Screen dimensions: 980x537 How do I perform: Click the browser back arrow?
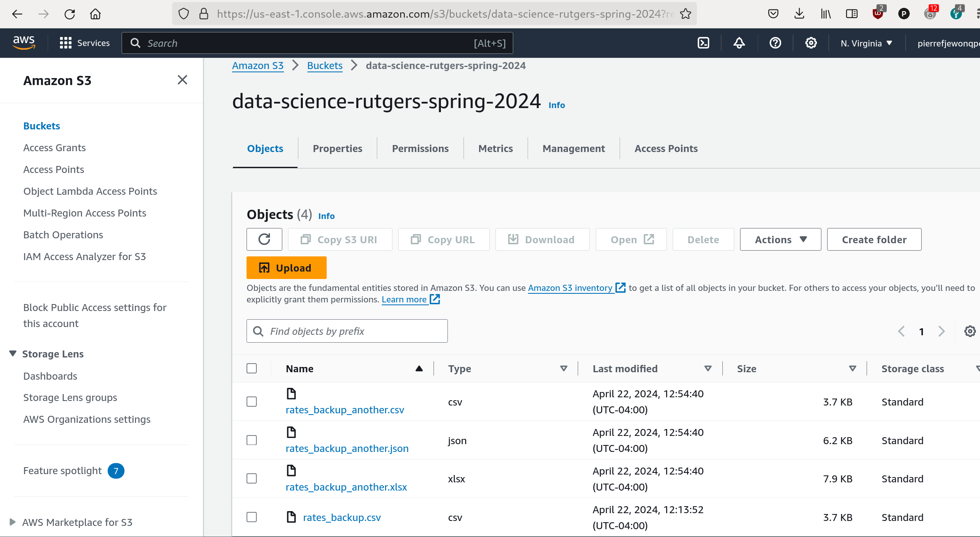click(x=17, y=14)
